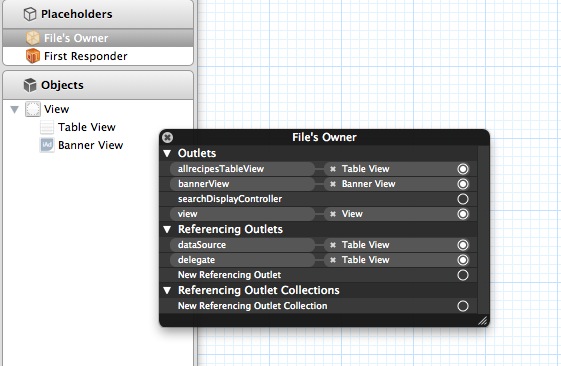Select the Table View icon in Objects

pyautogui.click(x=47, y=127)
